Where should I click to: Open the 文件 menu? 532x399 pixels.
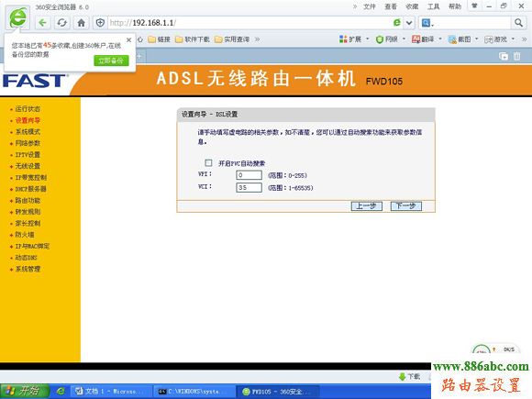370,6
